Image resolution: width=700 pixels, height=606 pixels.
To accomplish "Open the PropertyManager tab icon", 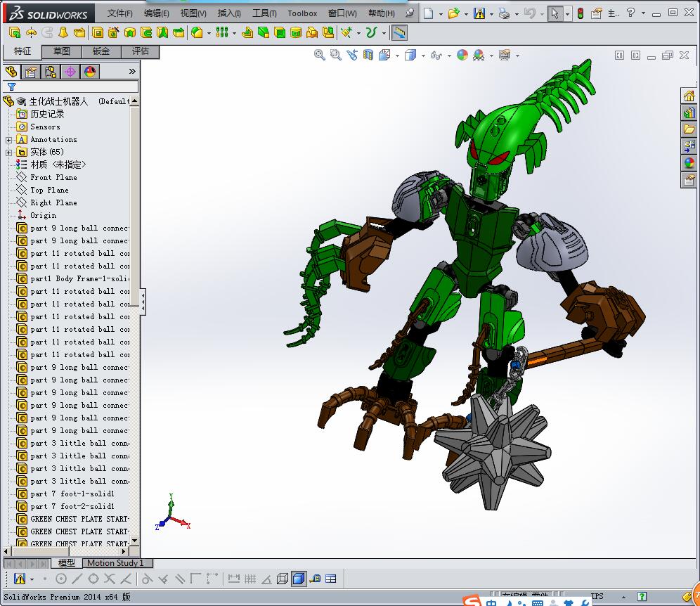I will coord(31,72).
